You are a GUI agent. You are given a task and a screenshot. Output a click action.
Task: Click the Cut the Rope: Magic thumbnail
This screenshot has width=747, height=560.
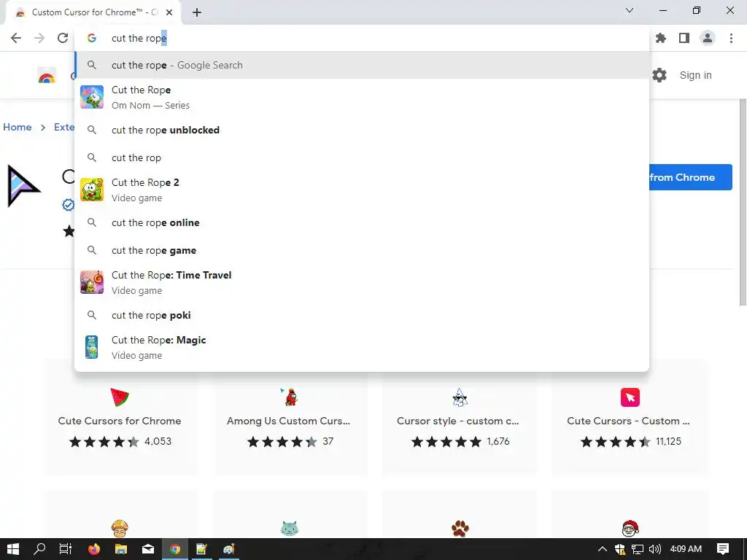tap(91, 347)
